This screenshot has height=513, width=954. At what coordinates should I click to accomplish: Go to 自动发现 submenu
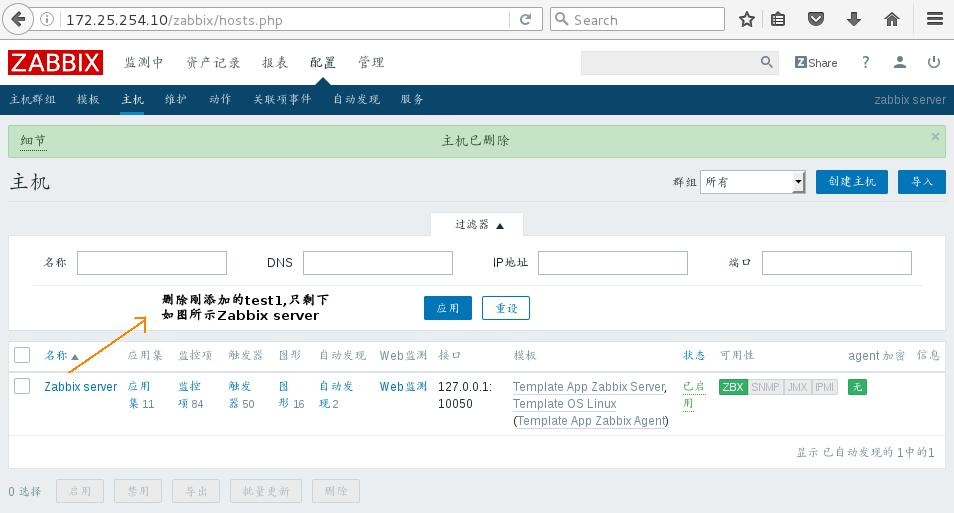tap(357, 99)
